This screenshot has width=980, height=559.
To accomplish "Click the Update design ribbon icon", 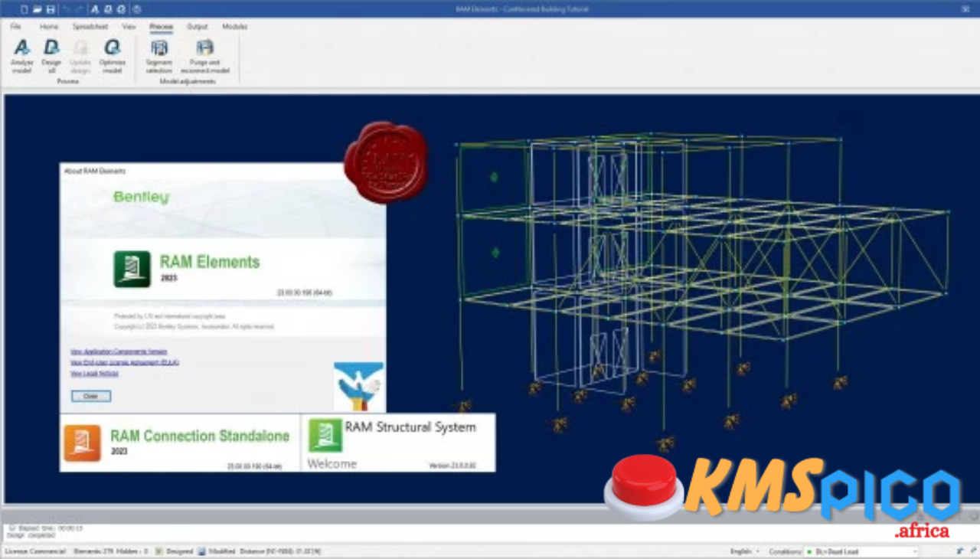I will (x=80, y=48).
